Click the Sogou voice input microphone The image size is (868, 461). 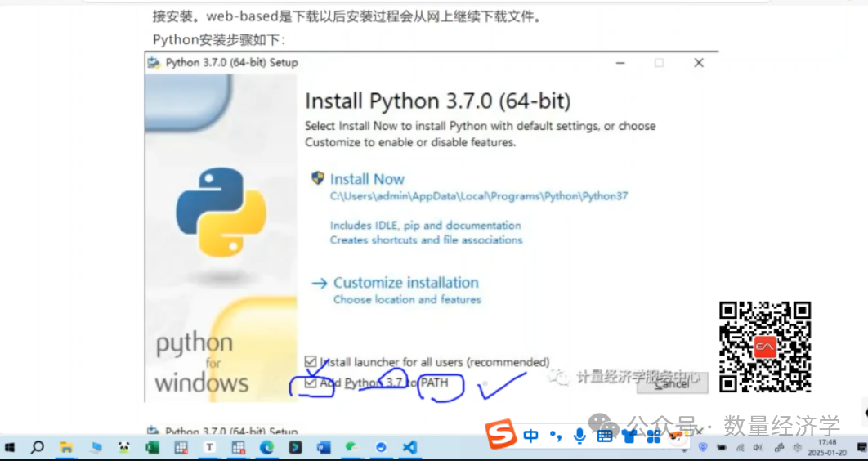(579, 436)
